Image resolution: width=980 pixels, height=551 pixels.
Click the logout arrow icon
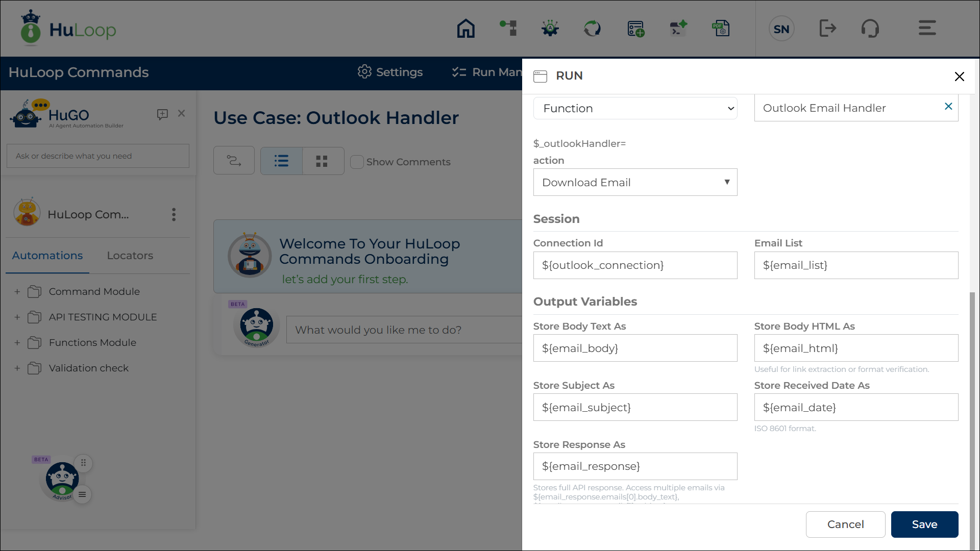point(827,29)
